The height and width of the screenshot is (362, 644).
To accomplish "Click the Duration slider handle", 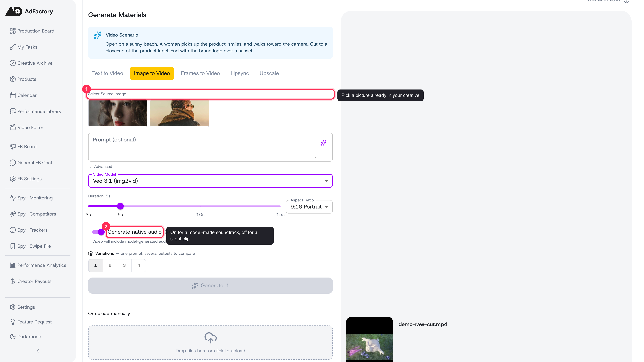I will (x=120, y=206).
